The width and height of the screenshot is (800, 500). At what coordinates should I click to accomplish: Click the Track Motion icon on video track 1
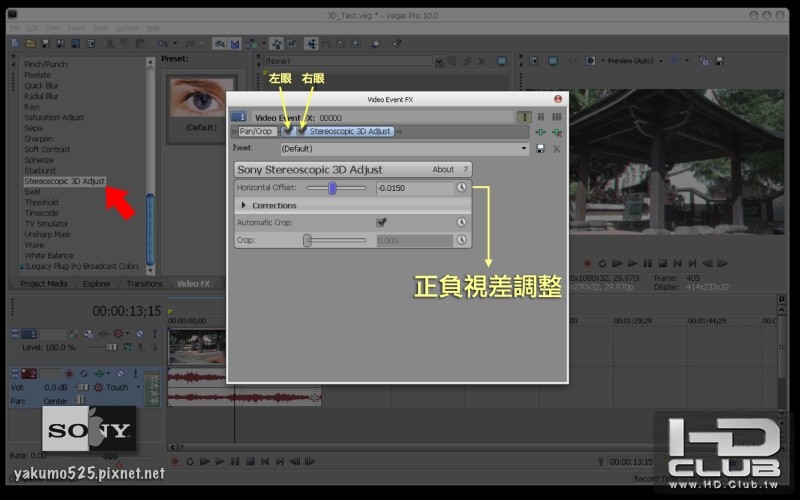tap(88, 334)
